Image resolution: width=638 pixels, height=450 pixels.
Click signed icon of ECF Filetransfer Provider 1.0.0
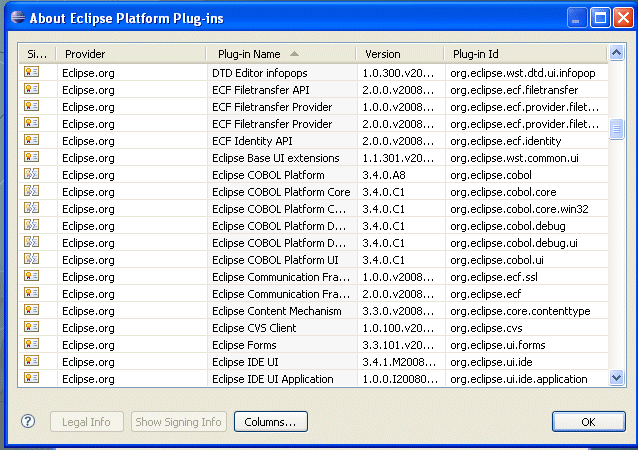tap(31, 106)
